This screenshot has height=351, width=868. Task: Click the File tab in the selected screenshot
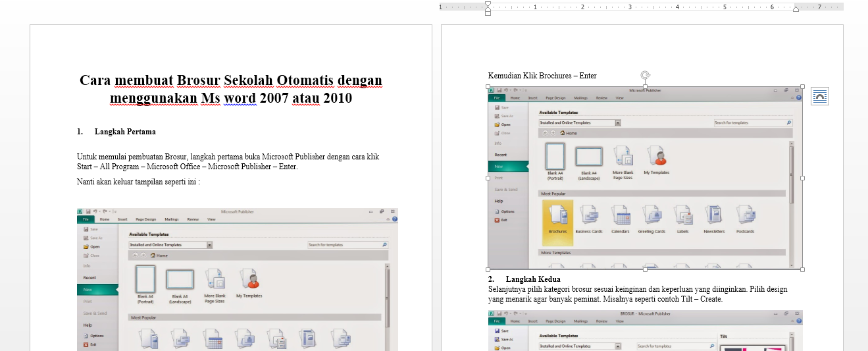pyautogui.click(x=496, y=97)
